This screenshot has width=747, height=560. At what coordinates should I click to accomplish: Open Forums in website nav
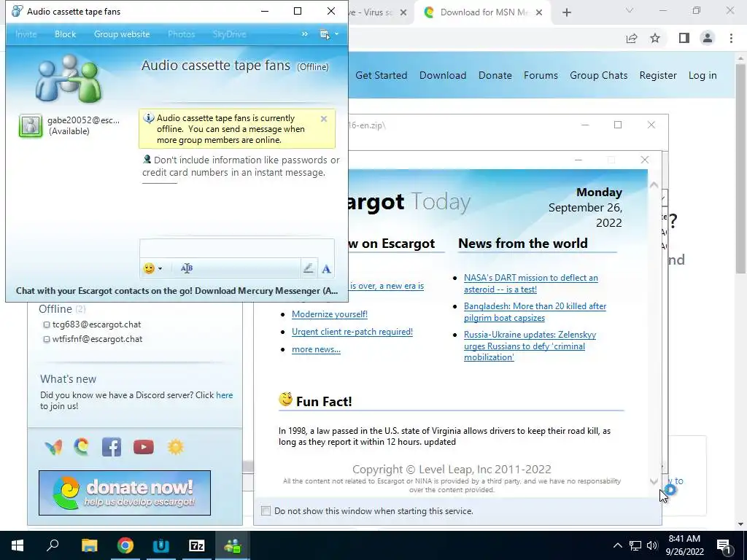(x=541, y=75)
